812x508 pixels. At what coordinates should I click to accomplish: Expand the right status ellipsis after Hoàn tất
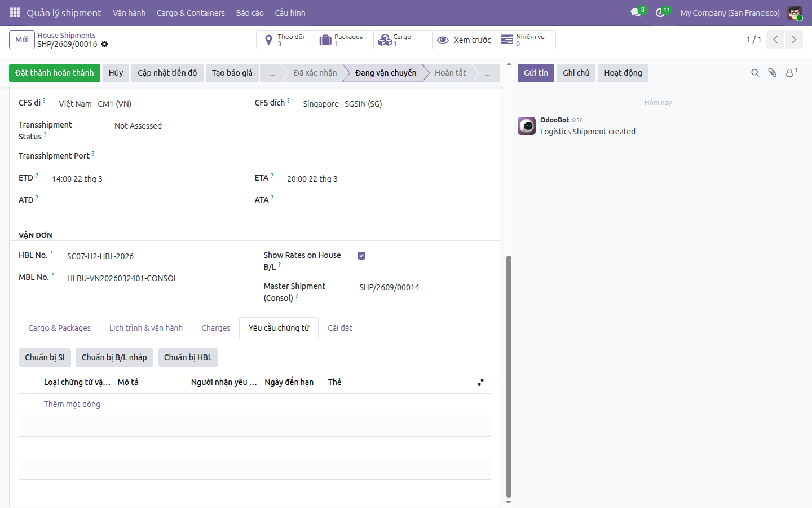(x=487, y=73)
